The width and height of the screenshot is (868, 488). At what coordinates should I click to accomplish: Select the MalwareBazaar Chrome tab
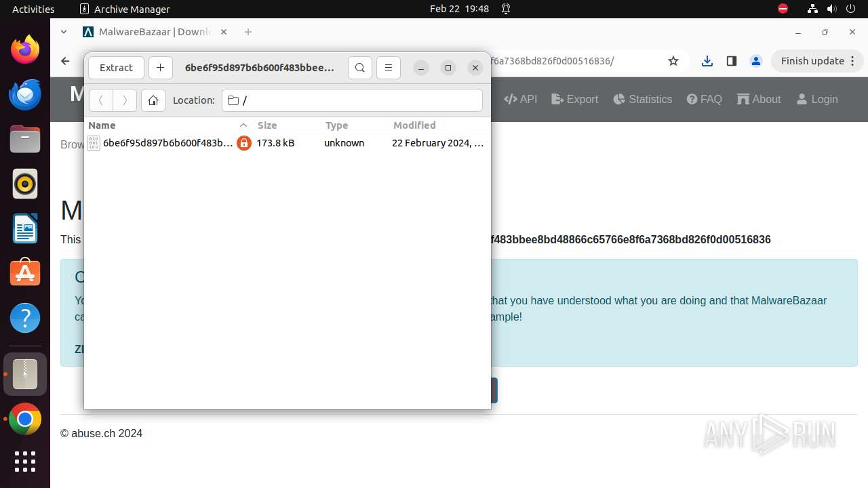click(x=155, y=32)
